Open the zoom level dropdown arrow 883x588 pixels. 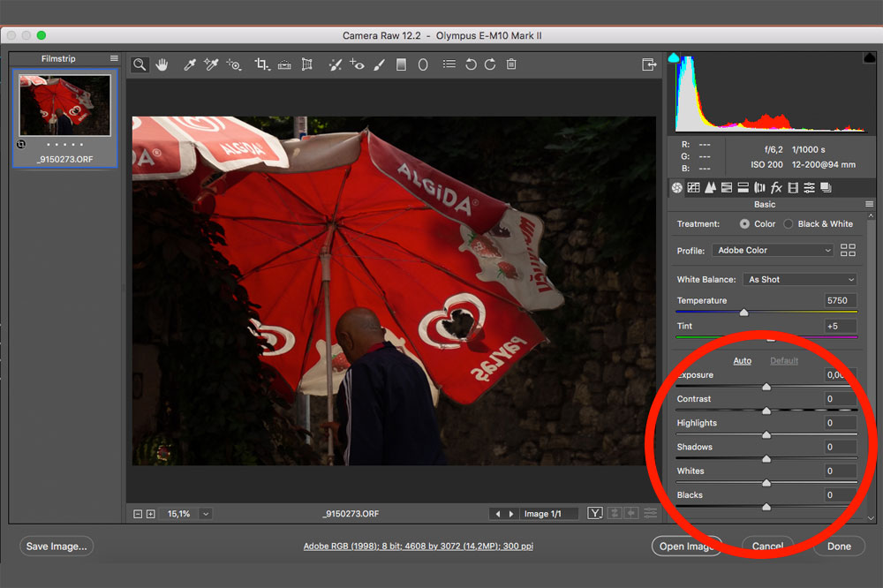pos(206,514)
